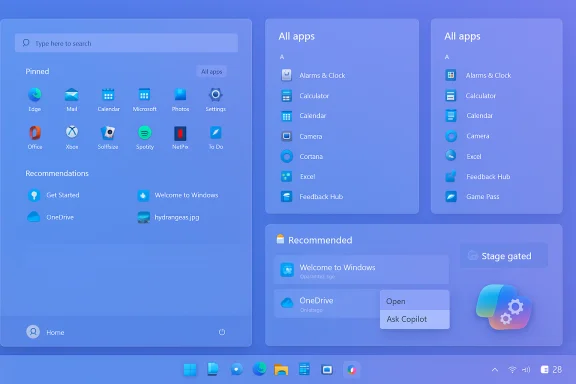Open Alarms & Clock in middle All apps list
576x384 pixels.
tap(313, 75)
